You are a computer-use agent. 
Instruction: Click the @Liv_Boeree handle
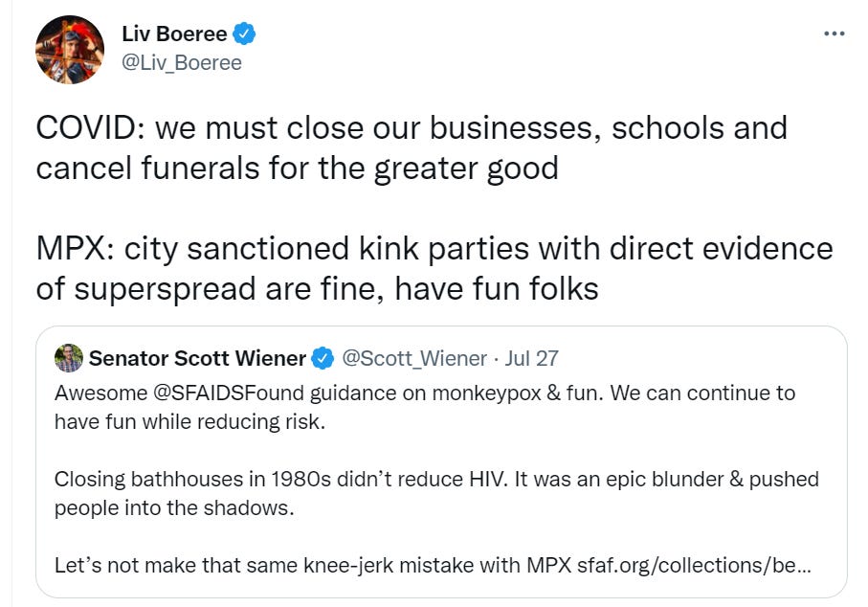[x=182, y=63]
